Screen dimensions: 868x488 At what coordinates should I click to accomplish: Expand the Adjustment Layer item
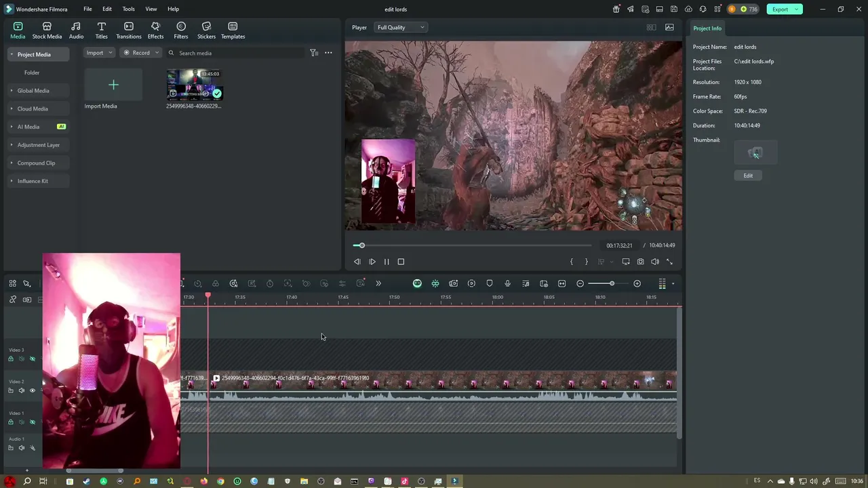(12, 144)
